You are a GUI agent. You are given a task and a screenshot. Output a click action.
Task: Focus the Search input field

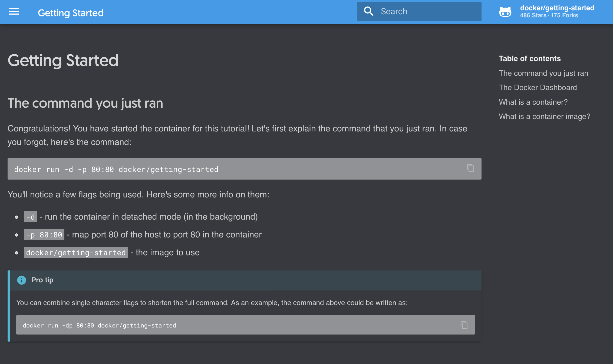click(419, 11)
